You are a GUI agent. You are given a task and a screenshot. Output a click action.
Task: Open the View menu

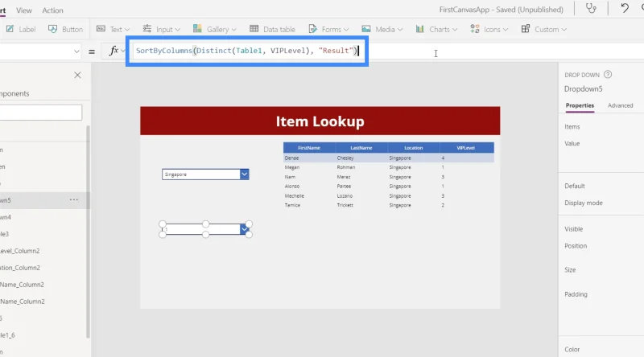[x=24, y=10]
